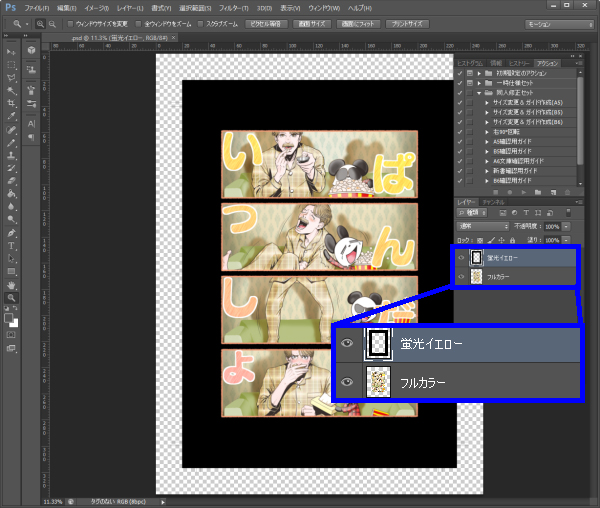Viewport: 600px width, 508px height.
Task: Select the Brush tool
Action: [11, 143]
